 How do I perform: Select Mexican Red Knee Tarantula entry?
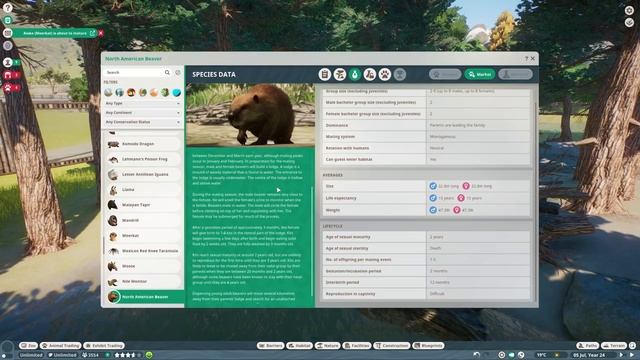click(143, 251)
